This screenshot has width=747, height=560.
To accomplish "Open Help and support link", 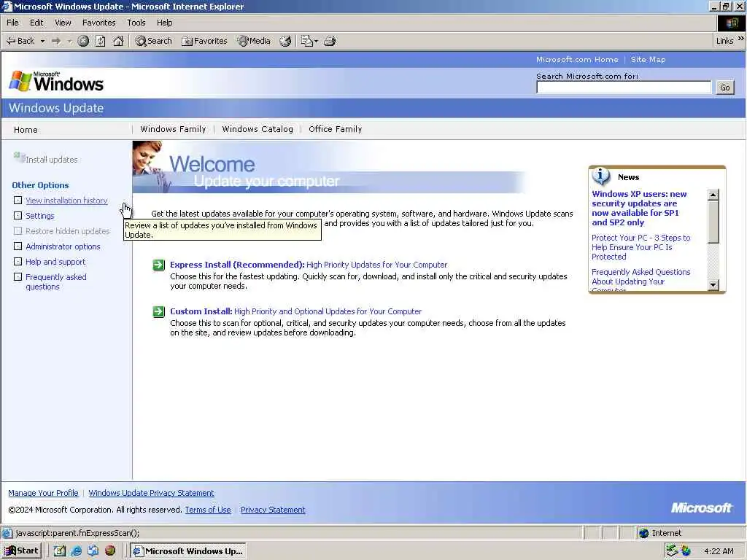I will [55, 262].
